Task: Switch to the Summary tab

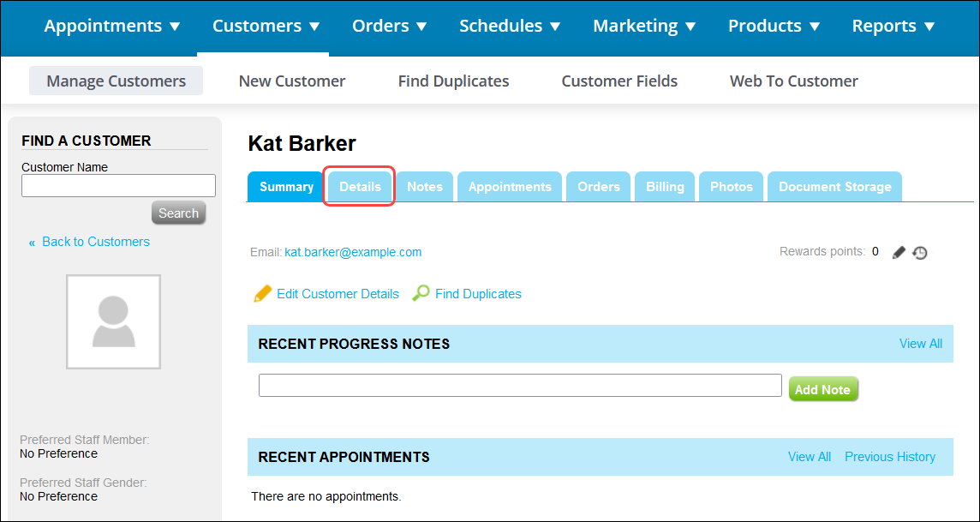Action: pos(287,187)
